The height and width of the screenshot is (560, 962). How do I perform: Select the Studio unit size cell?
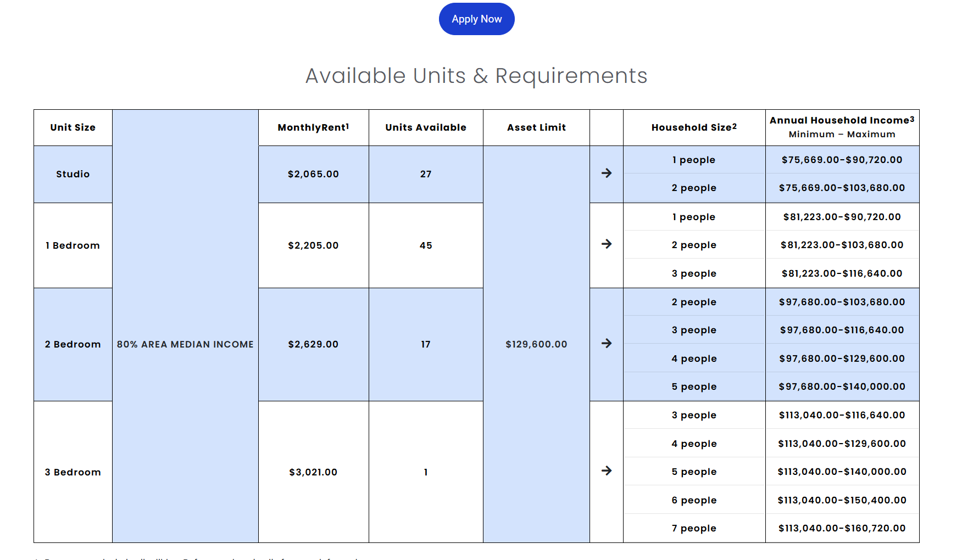73,174
